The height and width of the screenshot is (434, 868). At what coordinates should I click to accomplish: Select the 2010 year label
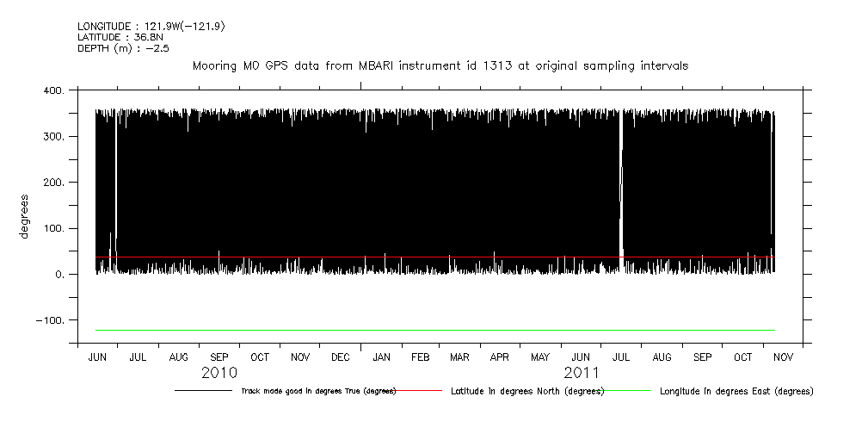tap(219, 373)
